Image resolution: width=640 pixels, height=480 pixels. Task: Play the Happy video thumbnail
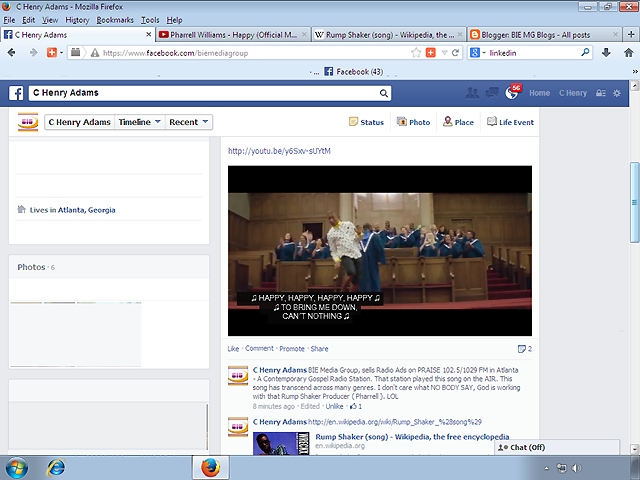click(380, 251)
